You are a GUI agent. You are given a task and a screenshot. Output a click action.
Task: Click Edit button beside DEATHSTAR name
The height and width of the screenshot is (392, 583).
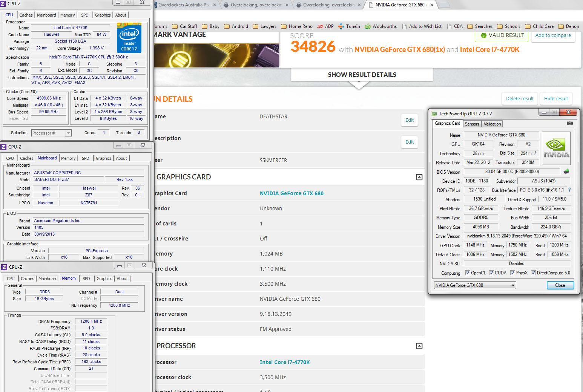(x=410, y=120)
